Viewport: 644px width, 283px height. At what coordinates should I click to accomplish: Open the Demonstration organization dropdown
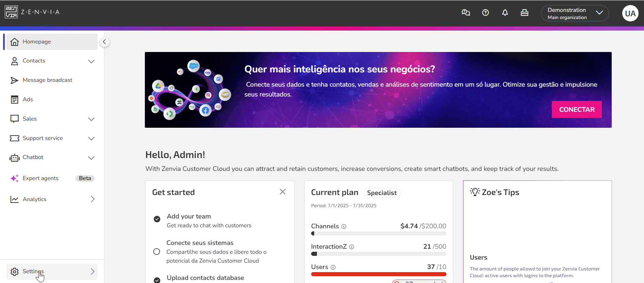click(575, 13)
